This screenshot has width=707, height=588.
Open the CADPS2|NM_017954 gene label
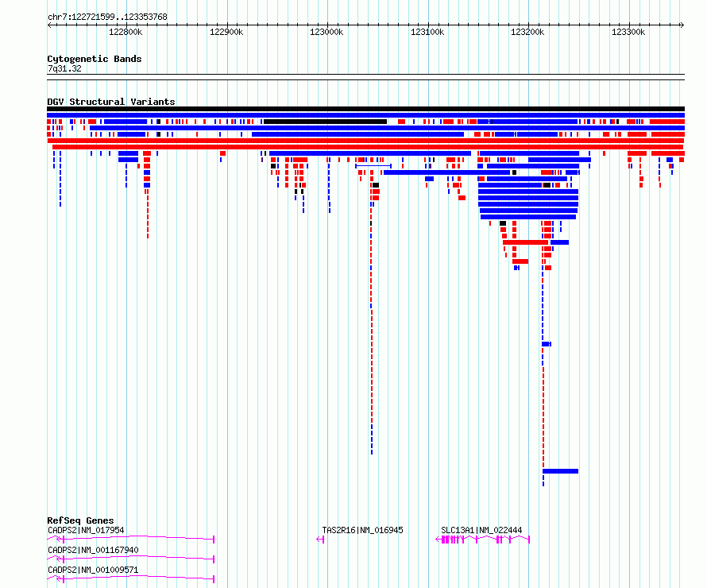(x=86, y=530)
